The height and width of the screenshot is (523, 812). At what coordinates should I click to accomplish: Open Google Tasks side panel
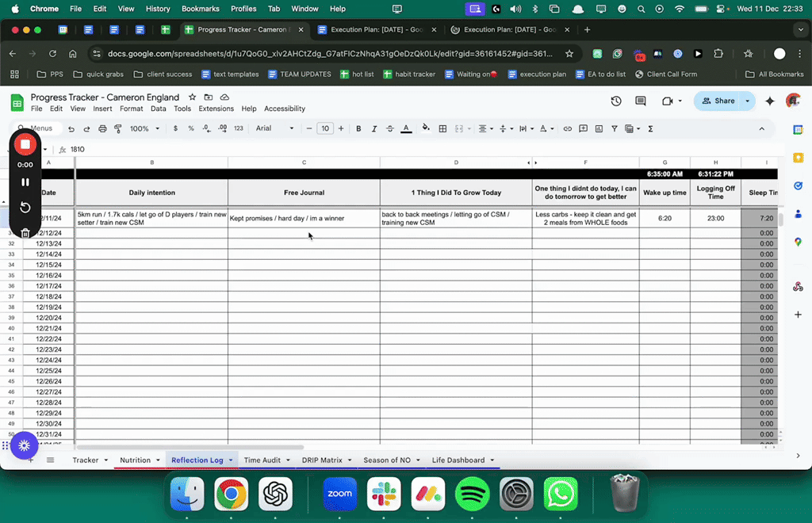click(798, 185)
